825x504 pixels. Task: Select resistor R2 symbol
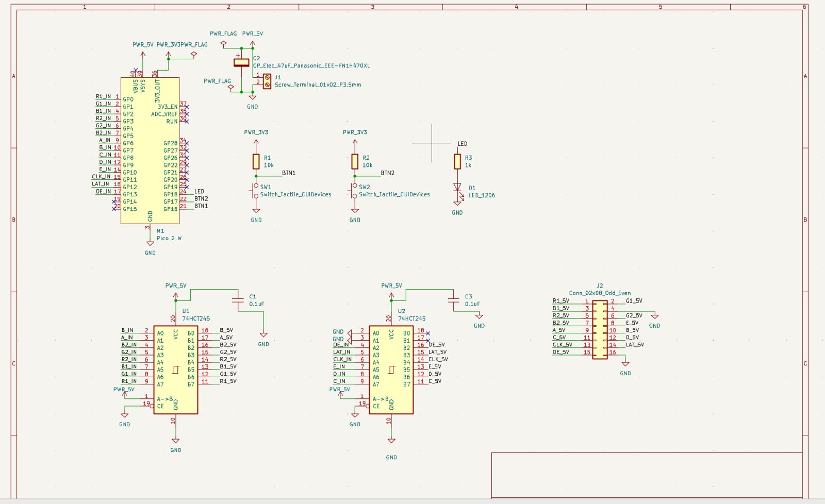coord(355,162)
